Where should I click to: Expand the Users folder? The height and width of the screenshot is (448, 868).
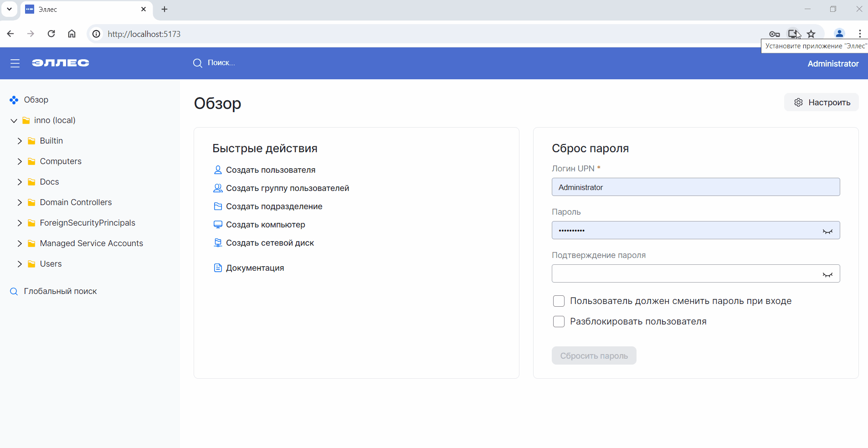(x=19, y=264)
